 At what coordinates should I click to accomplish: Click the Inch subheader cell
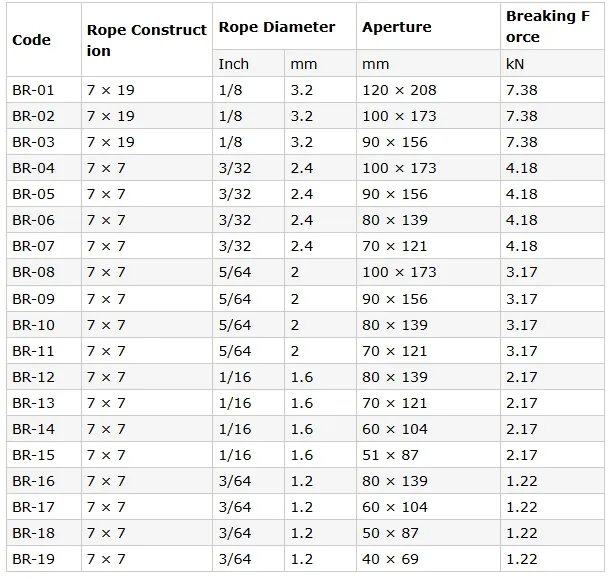pyautogui.click(x=248, y=63)
